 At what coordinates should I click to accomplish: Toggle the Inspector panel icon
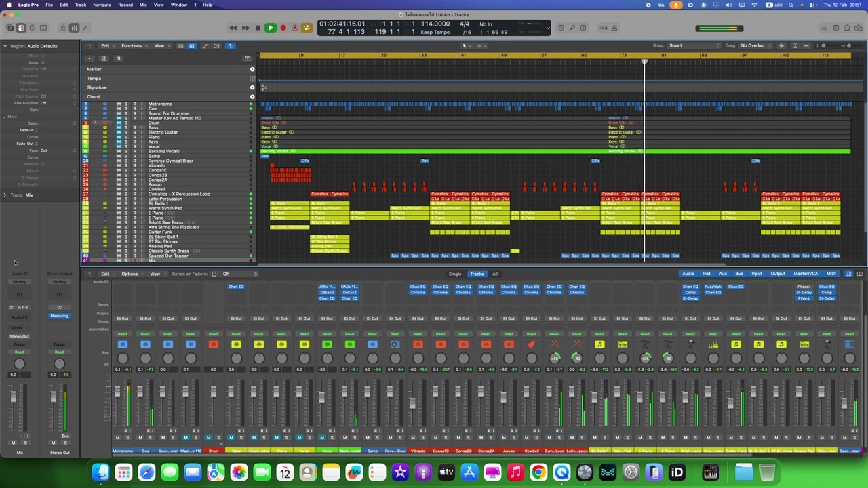click(x=21, y=28)
